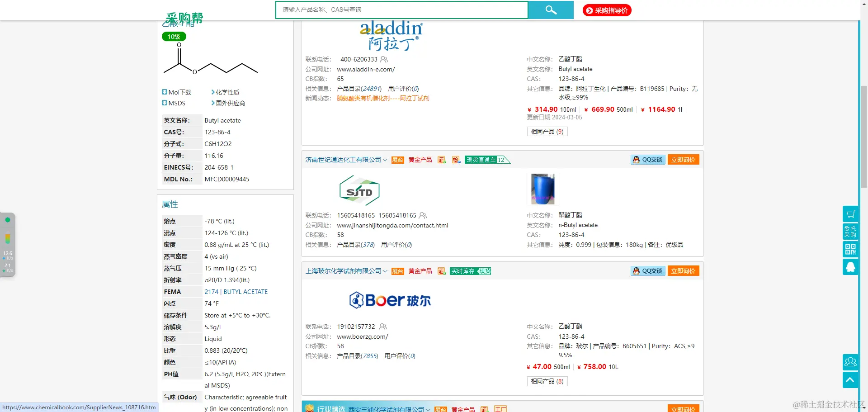Show Aladdin 相同产品 (9) button
The height and width of the screenshot is (412, 868).
point(547,132)
